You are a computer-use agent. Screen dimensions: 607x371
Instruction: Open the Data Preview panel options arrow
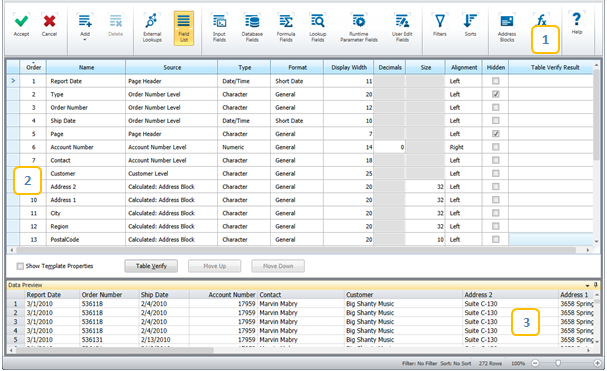tap(588, 285)
